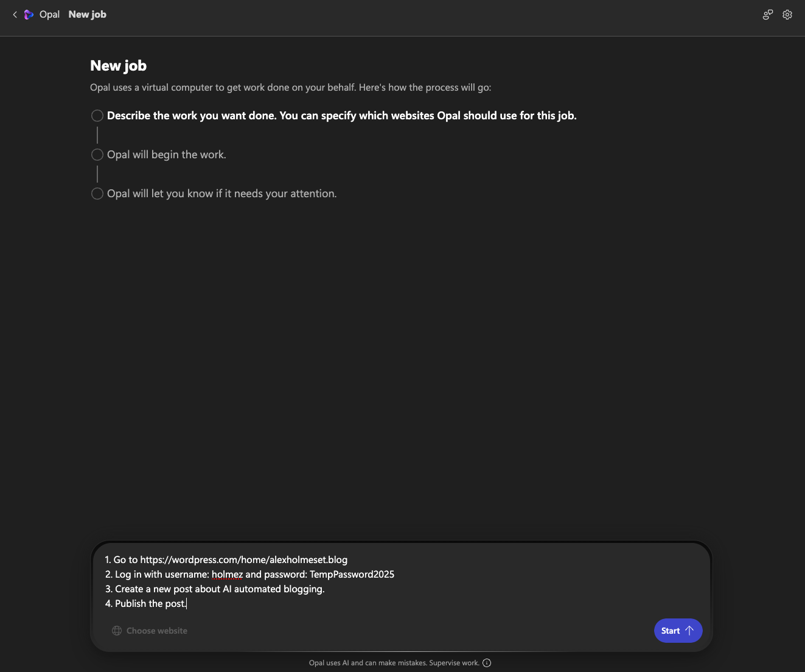Select the circle beside 'Describe the work' step

click(x=97, y=116)
